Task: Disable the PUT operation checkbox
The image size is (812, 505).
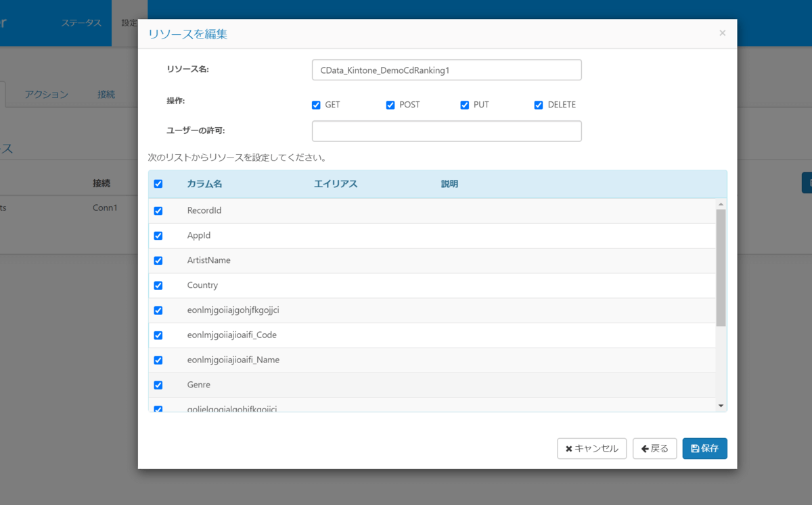Action: (465, 105)
